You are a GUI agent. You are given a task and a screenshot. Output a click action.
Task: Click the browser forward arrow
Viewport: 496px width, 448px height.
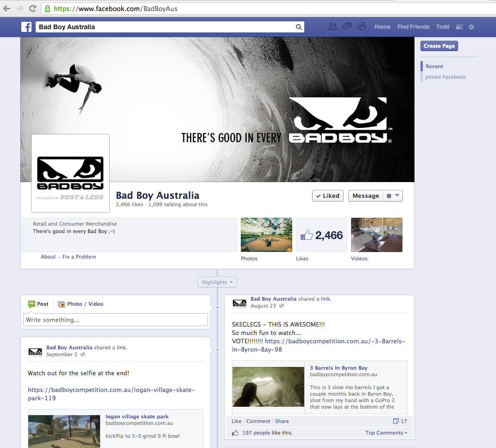pos(19,8)
